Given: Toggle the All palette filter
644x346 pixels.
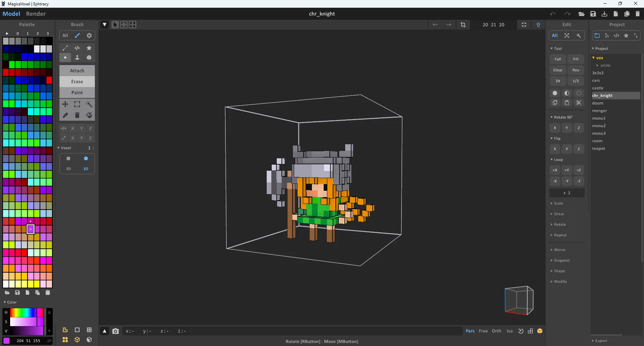Looking at the screenshot, I should tap(65, 36).
